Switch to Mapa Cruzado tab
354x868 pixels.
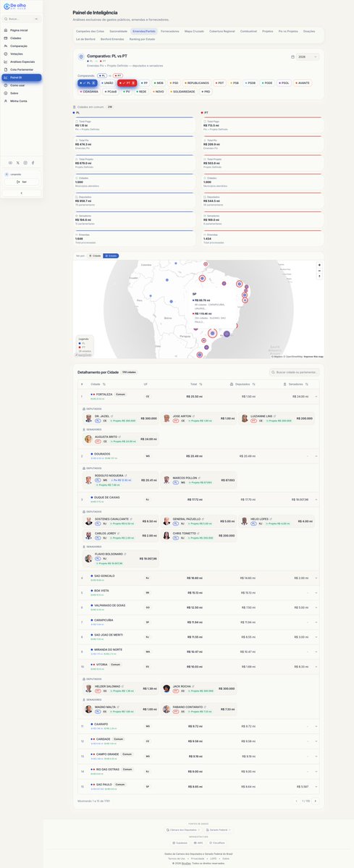point(194,32)
